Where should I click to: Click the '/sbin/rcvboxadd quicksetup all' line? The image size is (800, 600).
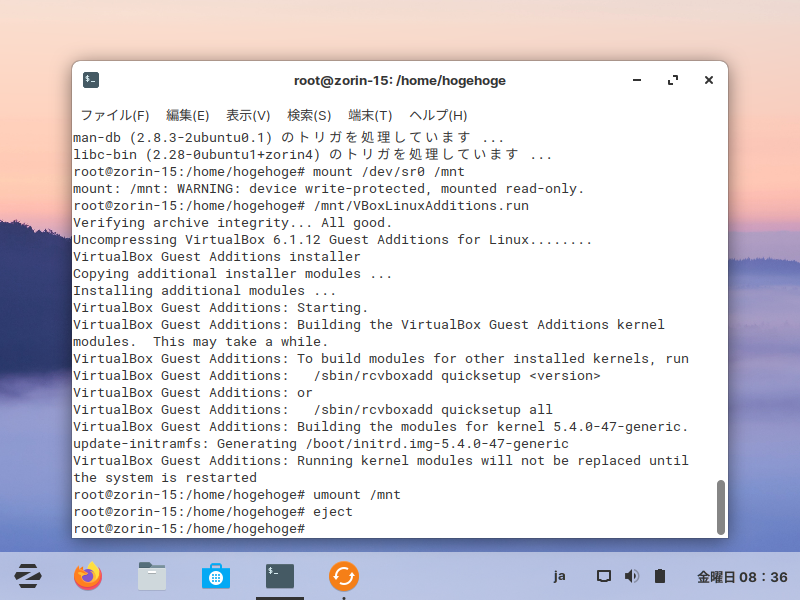[x=313, y=410]
